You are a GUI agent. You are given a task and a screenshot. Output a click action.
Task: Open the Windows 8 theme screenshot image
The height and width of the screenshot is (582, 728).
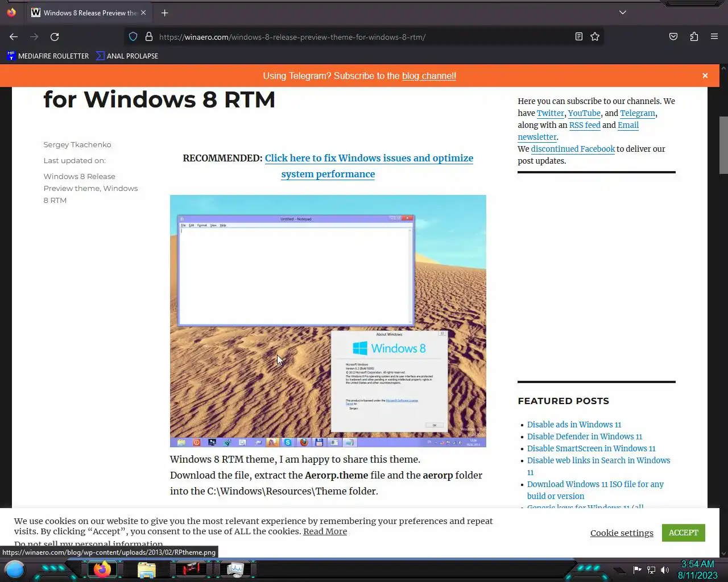pos(328,321)
